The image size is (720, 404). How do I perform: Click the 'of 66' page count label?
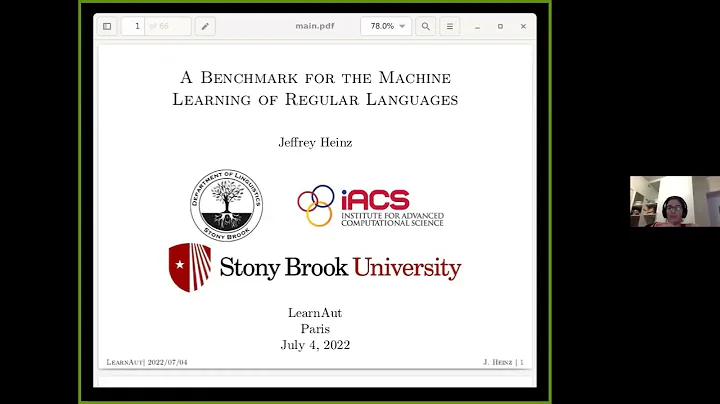coord(159,26)
